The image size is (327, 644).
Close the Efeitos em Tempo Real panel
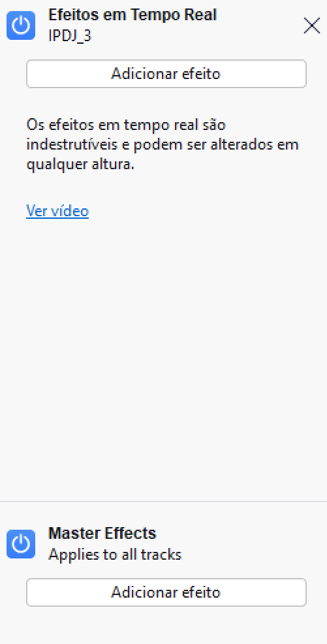click(x=311, y=25)
